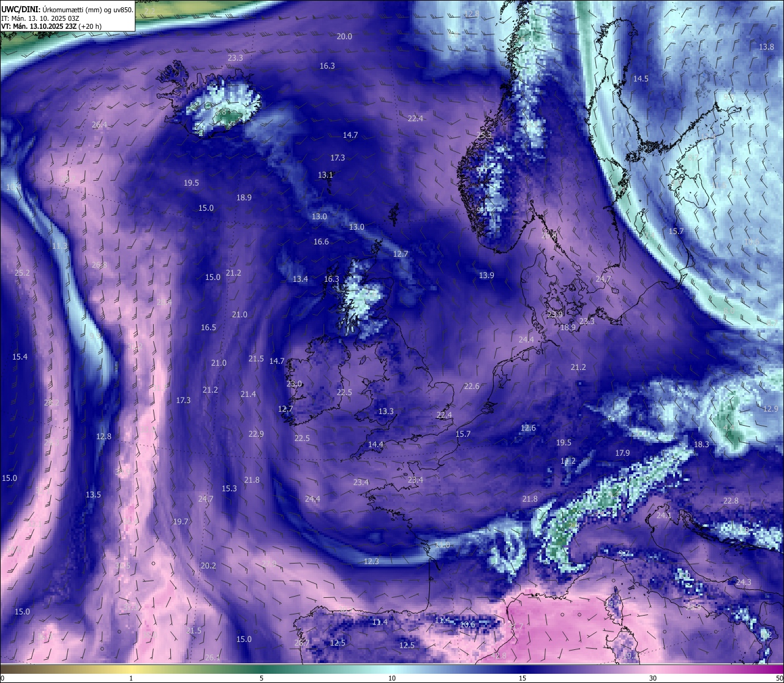Screen dimensions: 784x683
Task: Click the 12.3 value in the Bay of Biscay
Action: click(371, 561)
